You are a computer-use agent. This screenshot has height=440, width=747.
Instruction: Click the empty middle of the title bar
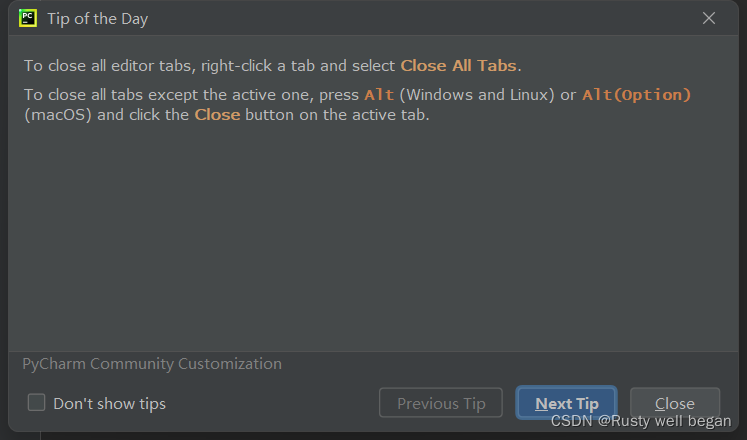(400, 18)
